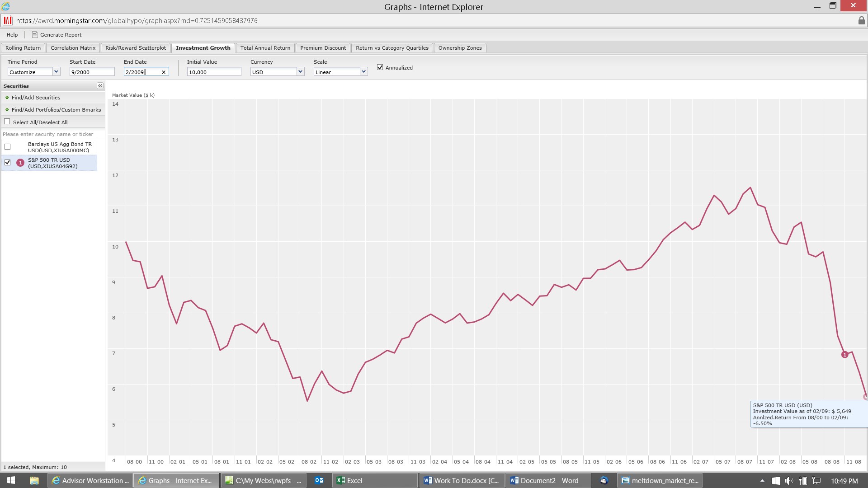Click the Find/Add Portfolios plus icon

tap(7, 110)
